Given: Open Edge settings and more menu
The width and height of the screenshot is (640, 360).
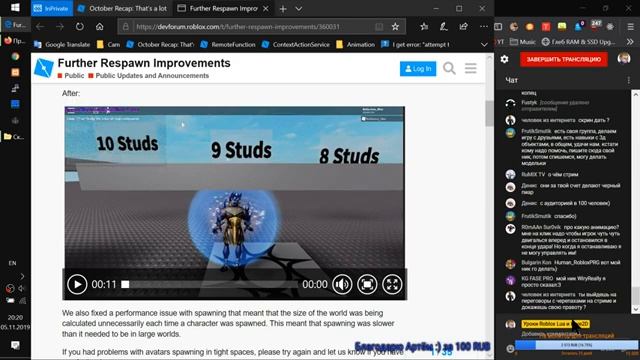Looking at the screenshot, I should click(484, 27).
